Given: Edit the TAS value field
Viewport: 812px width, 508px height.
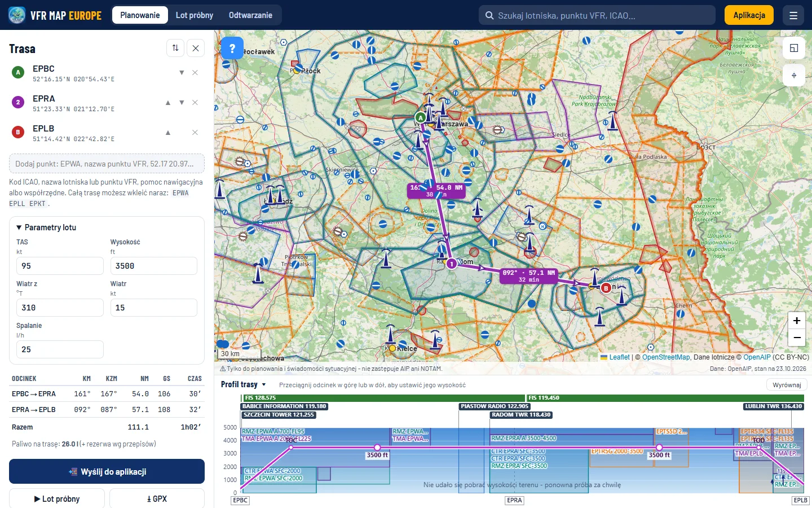Looking at the screenshot, I should click(60, 266).
